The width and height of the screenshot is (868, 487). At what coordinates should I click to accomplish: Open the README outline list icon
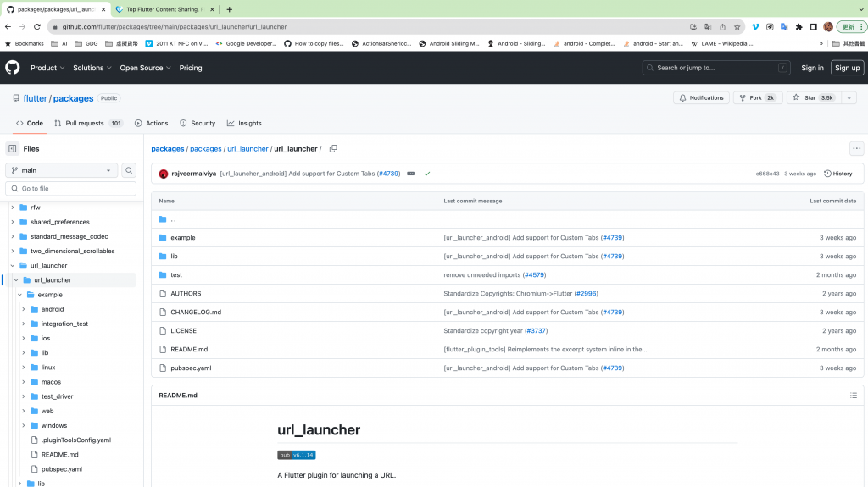tap(853, 396)
